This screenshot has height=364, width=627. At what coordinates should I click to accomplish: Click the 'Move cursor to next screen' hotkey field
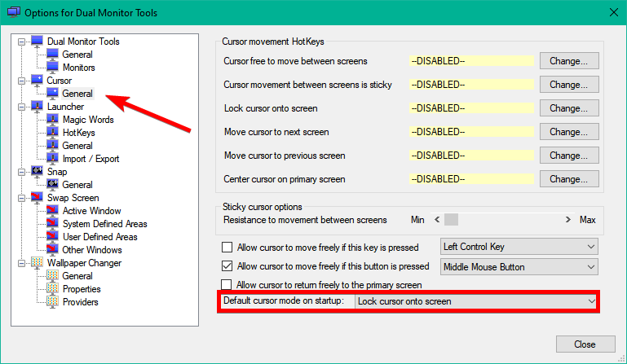470,132
